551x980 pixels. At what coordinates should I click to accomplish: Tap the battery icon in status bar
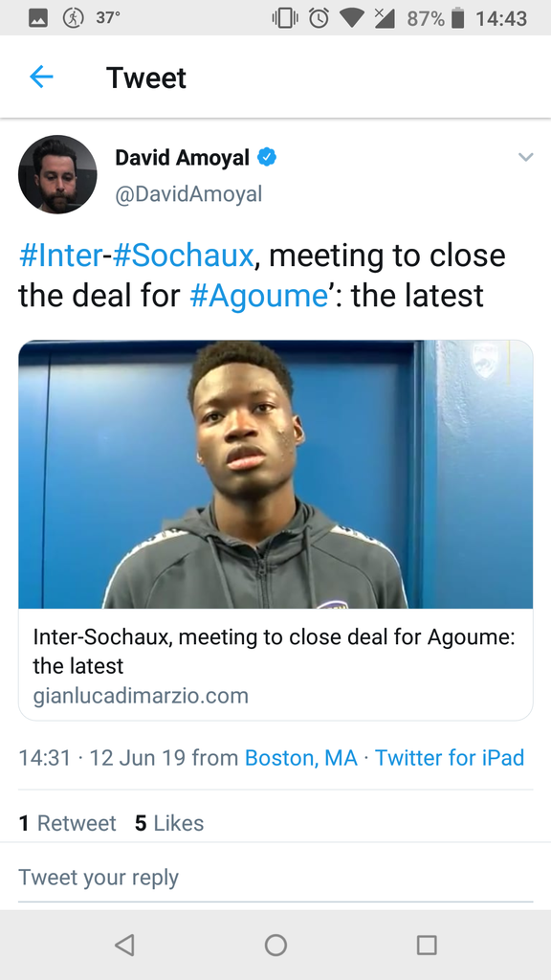(458, 18)
